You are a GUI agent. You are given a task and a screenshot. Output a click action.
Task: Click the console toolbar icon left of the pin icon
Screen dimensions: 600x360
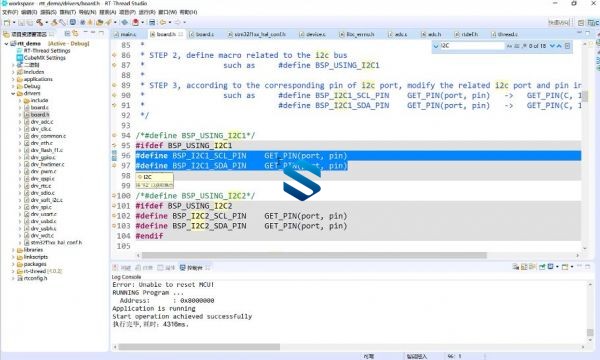533,267
